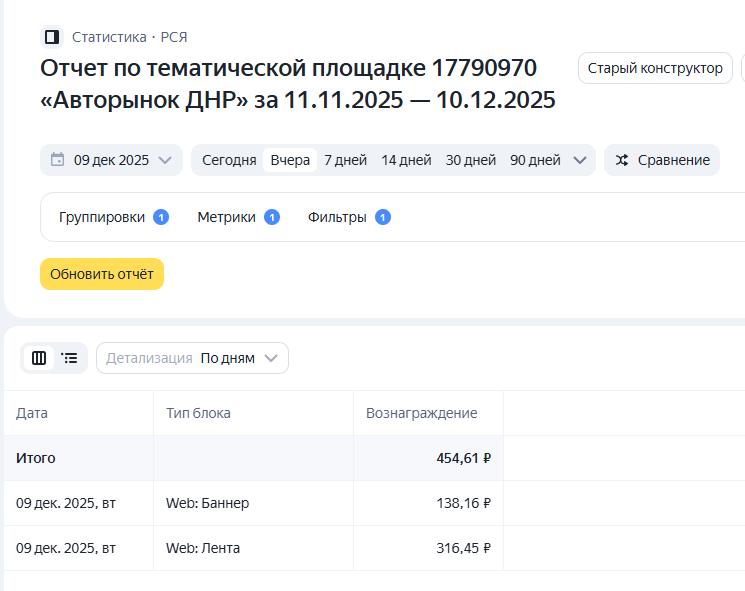Select the Сегодня period
Image resolution: width=745 pixels, height=591 pixels.
pyautogui.click(x=229, y=160)
